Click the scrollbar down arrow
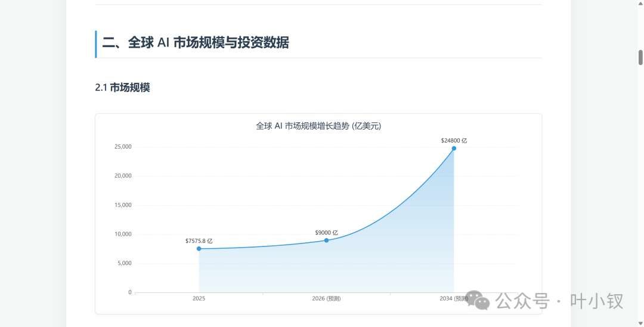Image resolution: width=644 pixels, height=327 pixels. [640, 323]
